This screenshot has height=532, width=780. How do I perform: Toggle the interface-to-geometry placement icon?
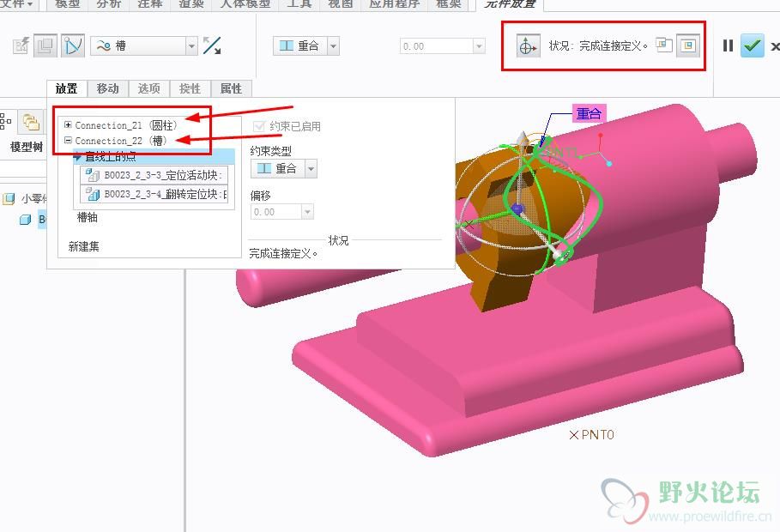point(45,45)
